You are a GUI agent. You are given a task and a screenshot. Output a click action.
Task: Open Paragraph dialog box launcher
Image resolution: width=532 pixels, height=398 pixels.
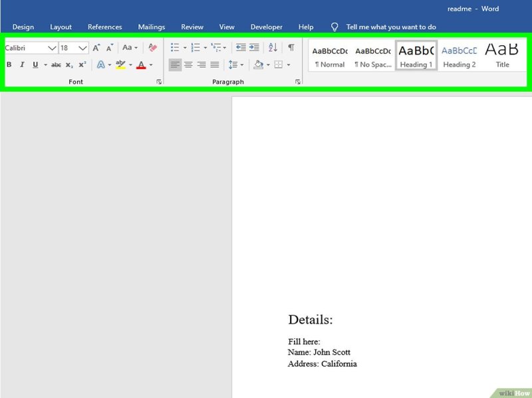297,82
